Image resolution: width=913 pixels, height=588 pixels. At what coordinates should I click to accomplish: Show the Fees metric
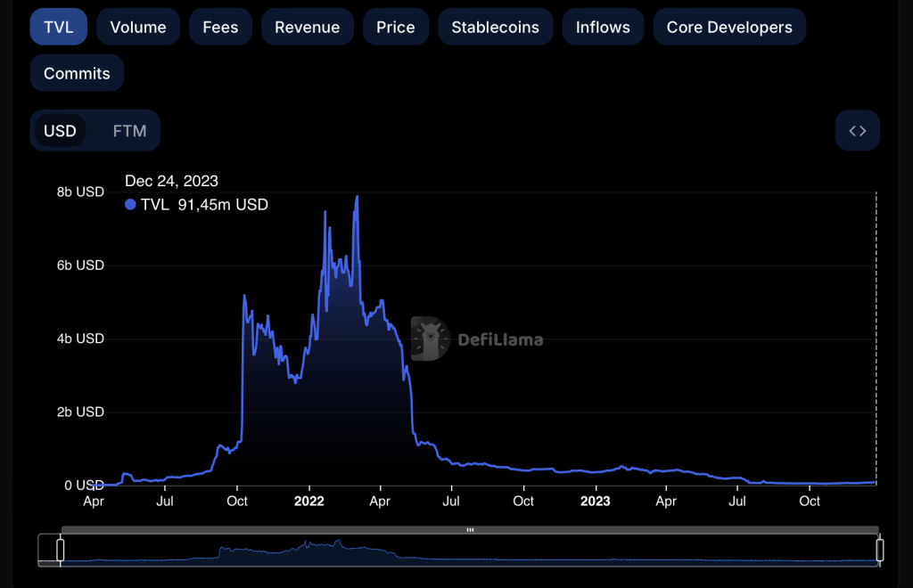coord(220,28)
